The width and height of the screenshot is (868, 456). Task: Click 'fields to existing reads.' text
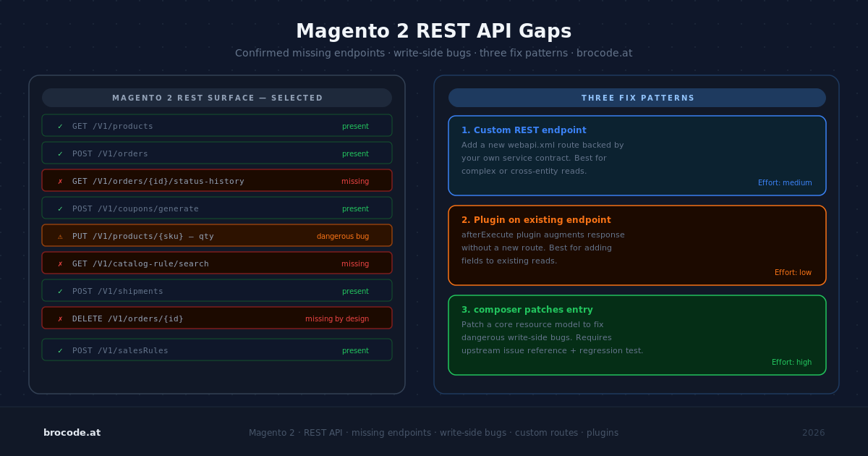509,261
